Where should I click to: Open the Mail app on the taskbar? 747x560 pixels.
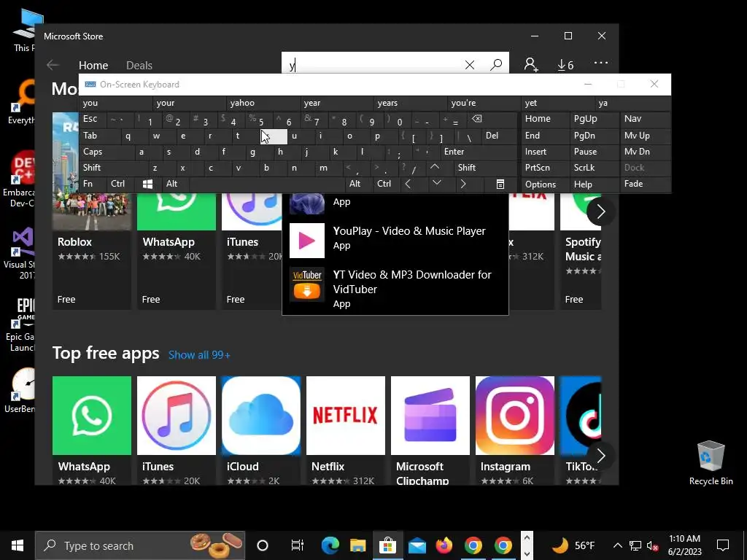(417, 545)
